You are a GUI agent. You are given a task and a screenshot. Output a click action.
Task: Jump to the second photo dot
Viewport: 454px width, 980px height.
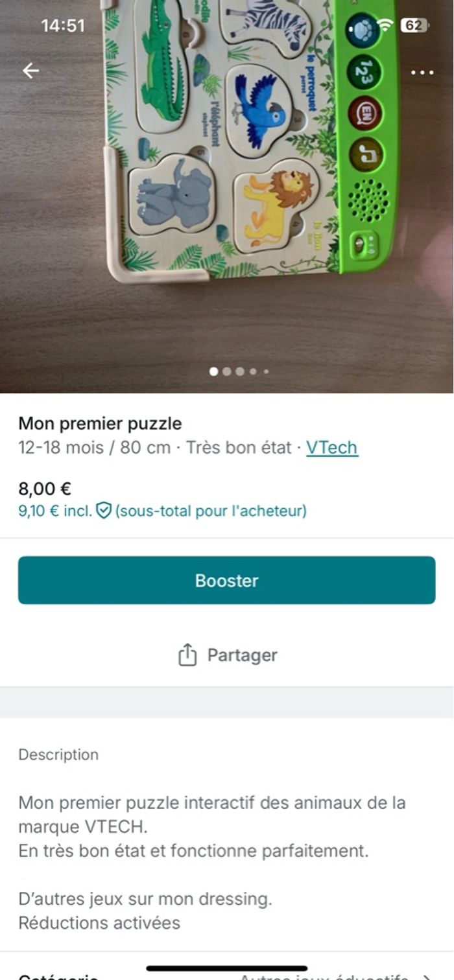(x=226, y=371)
